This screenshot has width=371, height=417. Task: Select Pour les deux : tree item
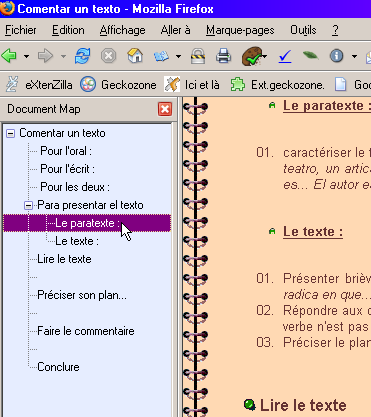coord(75,187)
